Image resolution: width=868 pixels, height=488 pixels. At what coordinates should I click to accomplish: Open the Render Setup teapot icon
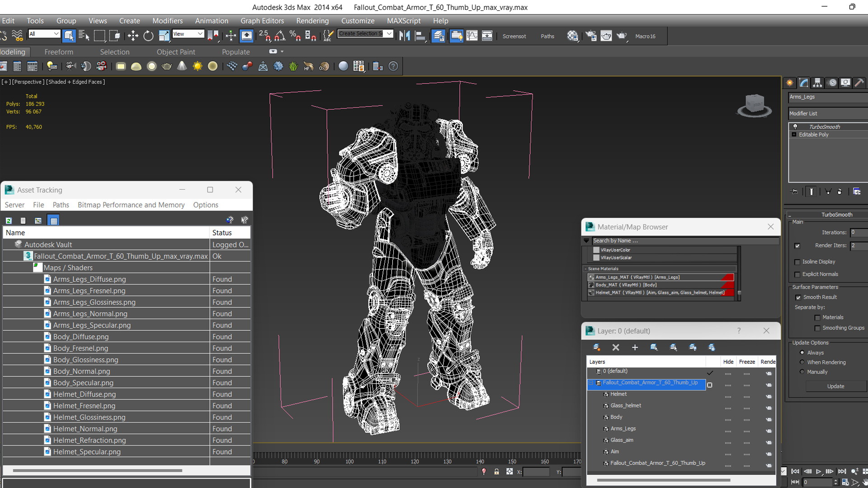coord(590,36)
